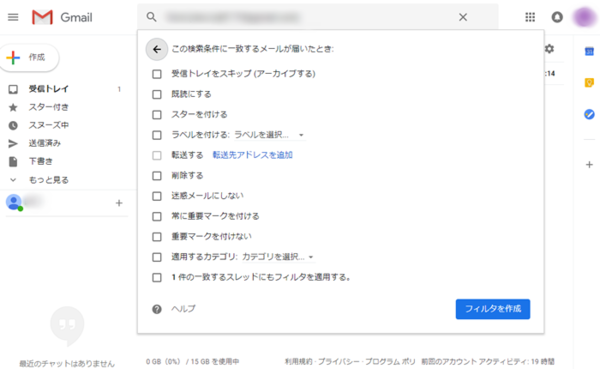Click the send icon beside 送信済み
Image resolution: width=600 pixels, height=369 pixels.
tap(13, 144)
